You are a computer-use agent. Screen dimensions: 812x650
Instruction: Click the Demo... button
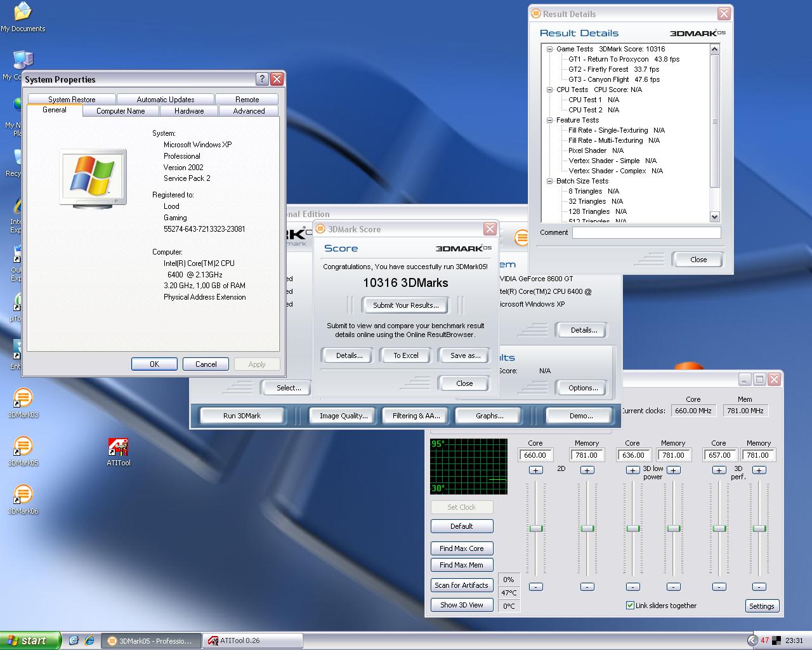pyautogui.click(x=581, y=416)
